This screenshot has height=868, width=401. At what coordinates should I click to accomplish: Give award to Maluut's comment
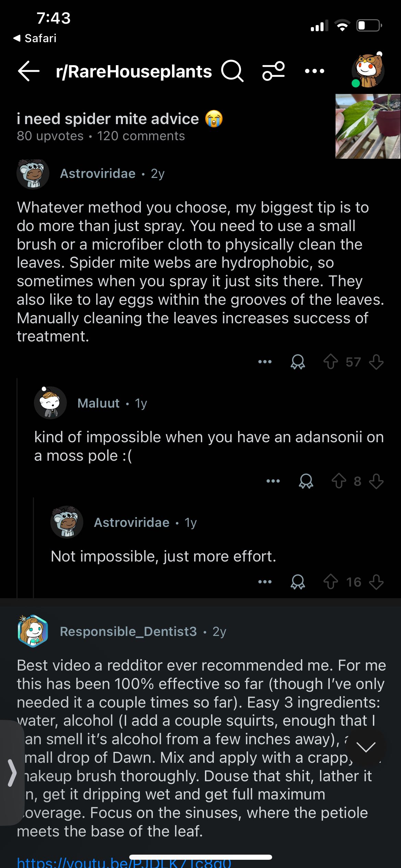306,481
